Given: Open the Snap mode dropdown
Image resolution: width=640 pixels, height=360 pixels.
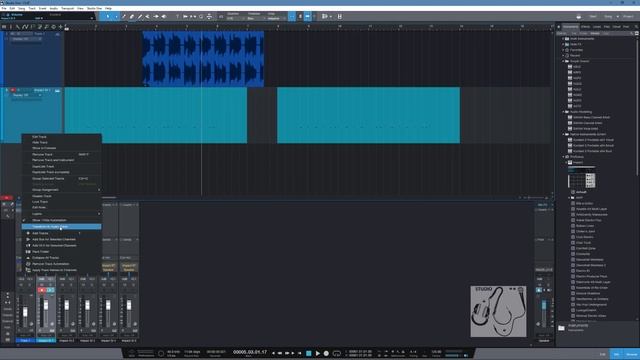Looking at the screenshot, I should pos(277,18).
